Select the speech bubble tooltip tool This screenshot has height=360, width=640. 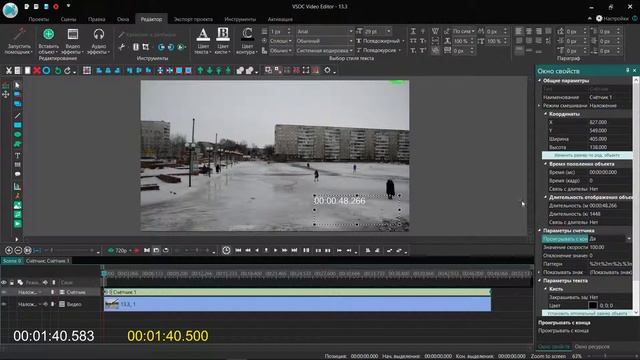17,174
